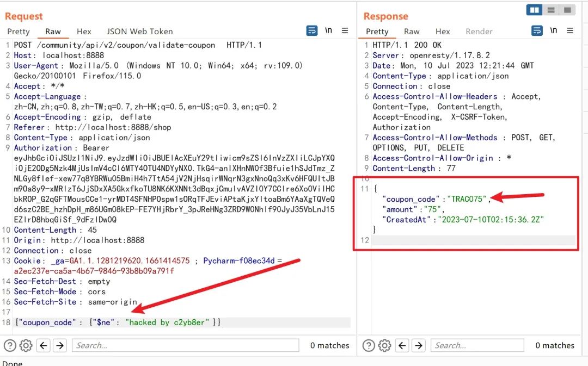Click the "Server: openresty/1.17.8.2" line

431,55
